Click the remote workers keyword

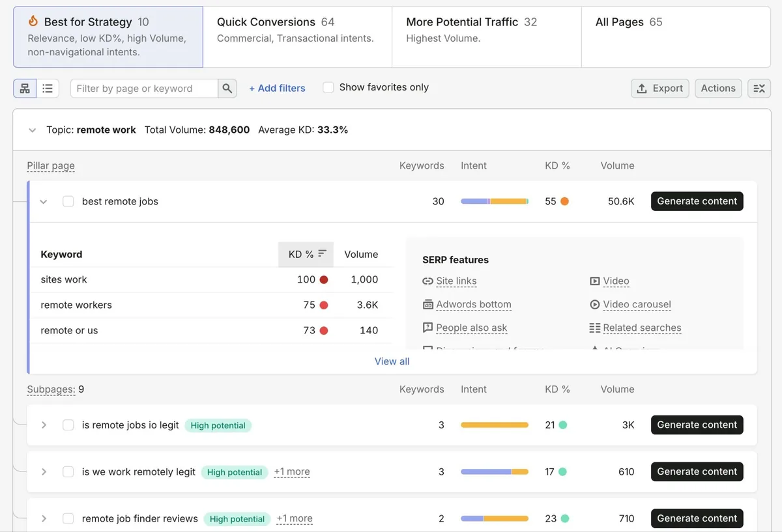[76, 305]
